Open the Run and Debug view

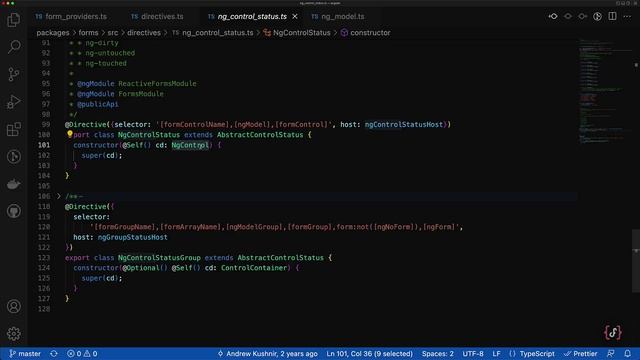tap(13, 102)
